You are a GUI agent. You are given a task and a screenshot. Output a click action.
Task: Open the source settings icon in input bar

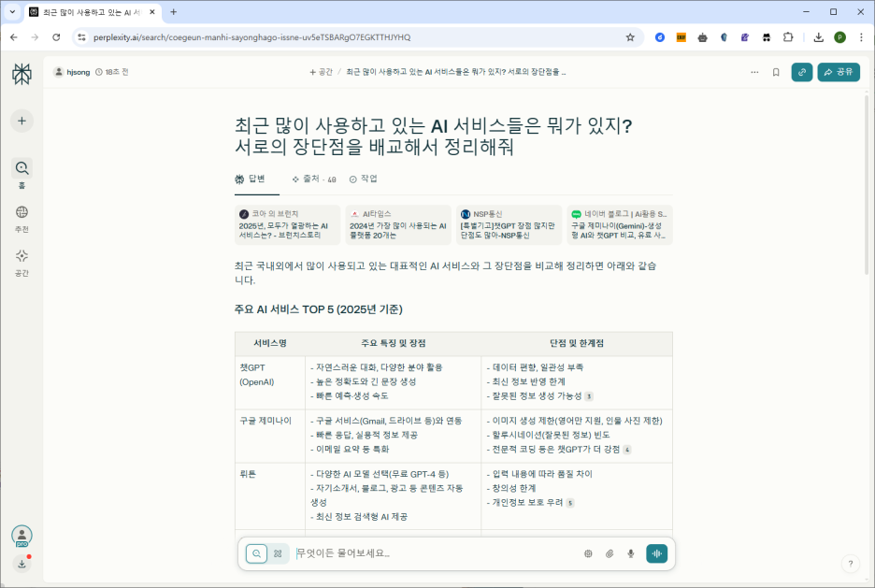coord(588,553)
